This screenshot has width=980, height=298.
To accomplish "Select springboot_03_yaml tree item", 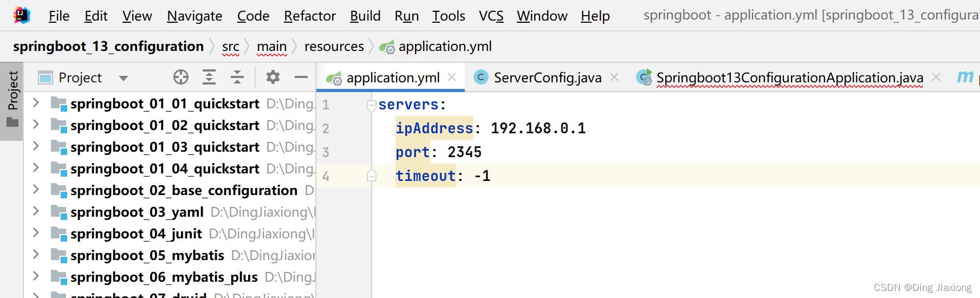I will pyautogui.click(x=137, y=212).
